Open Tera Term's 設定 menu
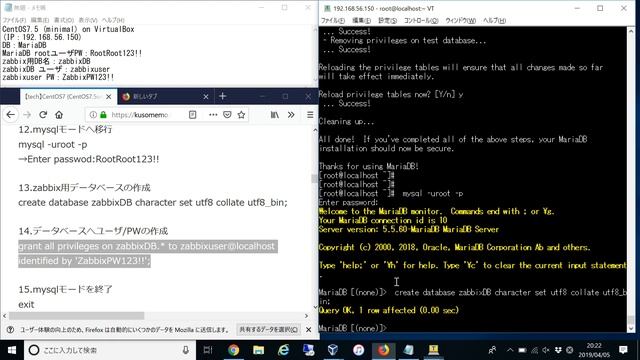This screenshot has width=640, height=360. (387, 20)
